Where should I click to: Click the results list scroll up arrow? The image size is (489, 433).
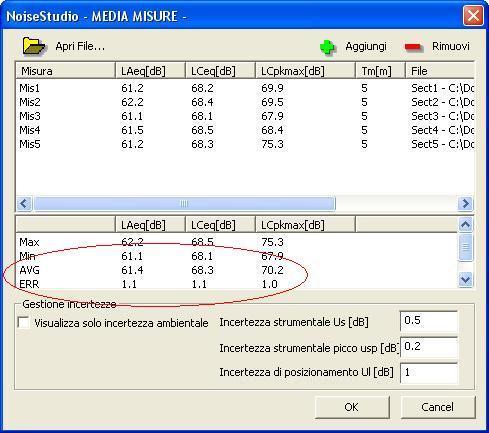465,225
